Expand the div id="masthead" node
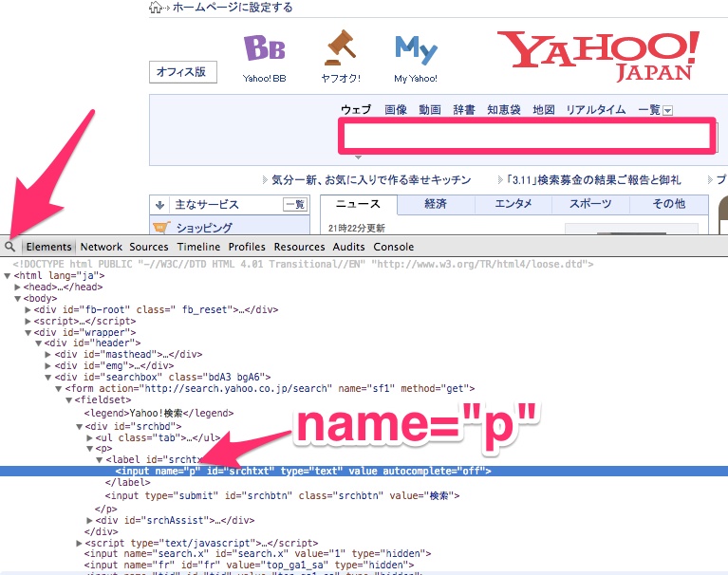 click(x=47, y=355)
